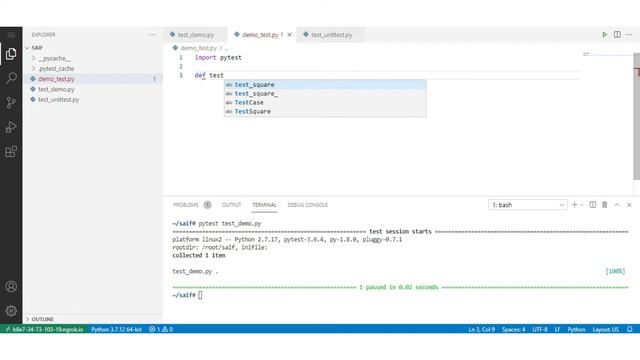Kill terminal with trash icon
This screenshot has width=640, height=360.
click(604, 205)
